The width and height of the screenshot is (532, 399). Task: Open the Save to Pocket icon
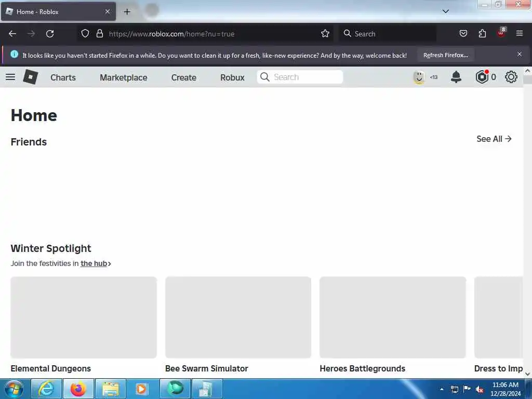(x=463, y=33)
